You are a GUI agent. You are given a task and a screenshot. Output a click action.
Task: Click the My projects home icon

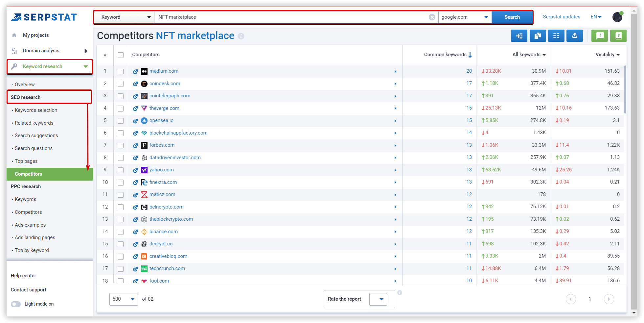(x=14, y=35)
